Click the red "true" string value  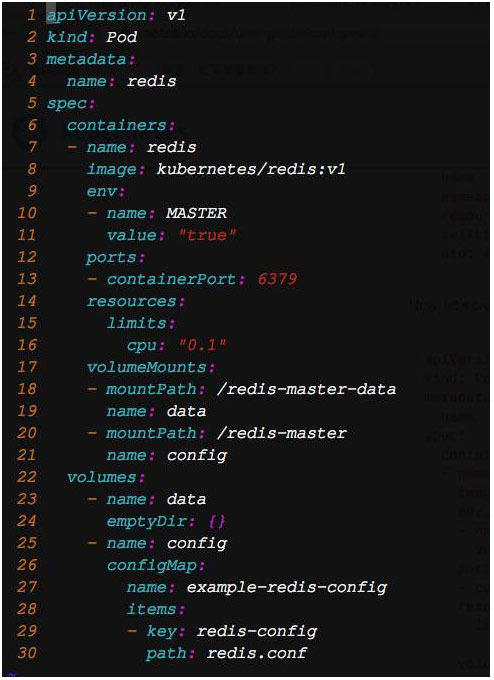208,235
